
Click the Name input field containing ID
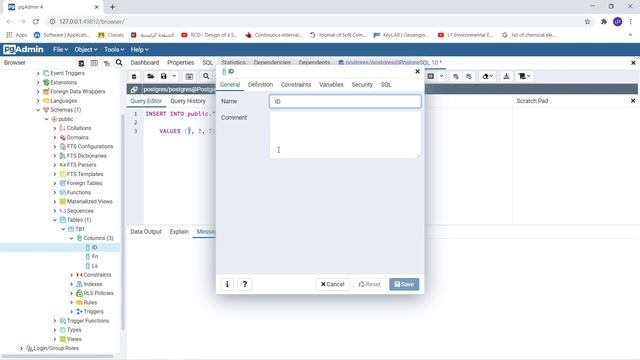click(x=345, y=101)
